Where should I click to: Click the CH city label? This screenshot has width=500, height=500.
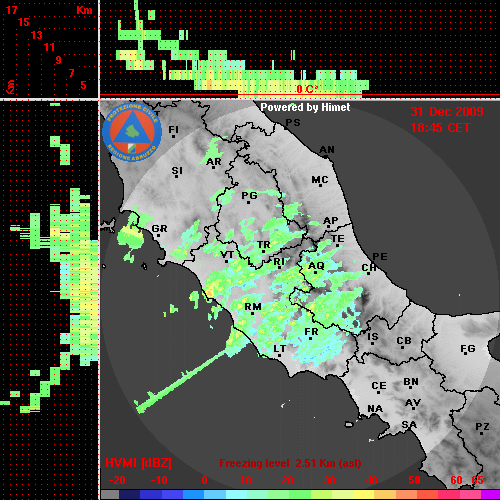pos(369,267)
